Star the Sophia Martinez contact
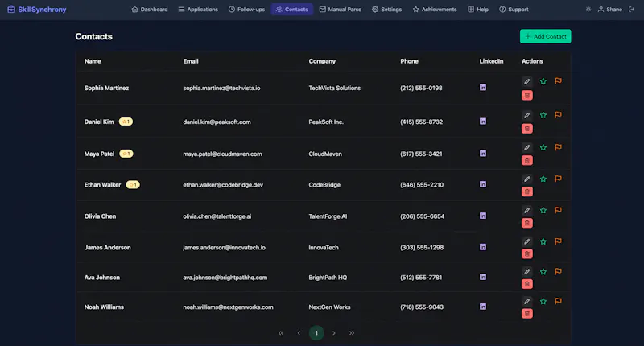The image size is (644, 346). click(x=543, y=82)
